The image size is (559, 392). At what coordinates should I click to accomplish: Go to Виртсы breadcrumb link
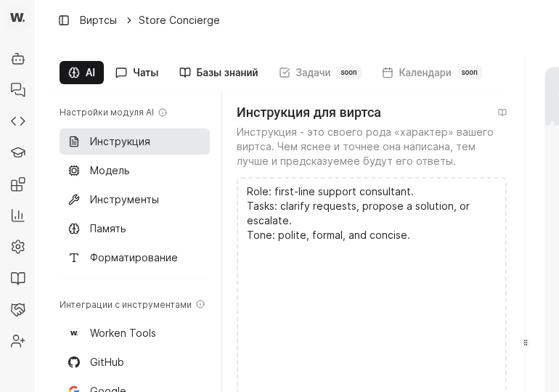coord(98,20)
